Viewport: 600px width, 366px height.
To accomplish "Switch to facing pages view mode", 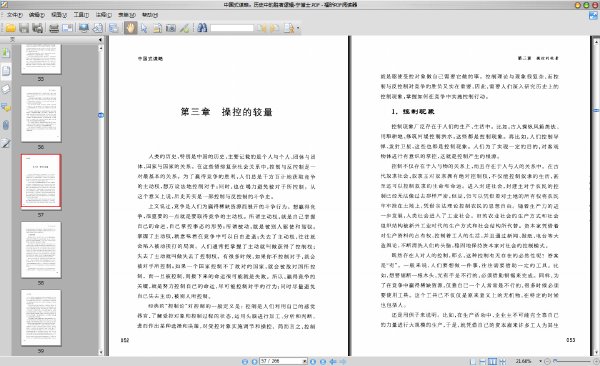I will click(x=492, y=361).
